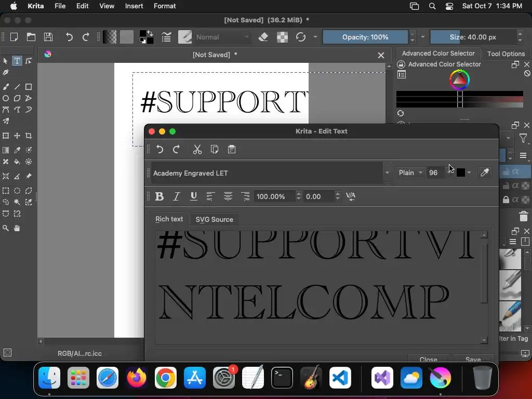This screenshot has width=532, height=399.
Task: Create a new document from toolbar
Action: point(14,37)
